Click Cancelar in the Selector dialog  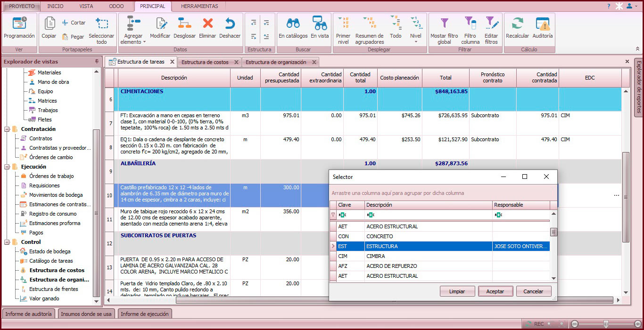pos(533,291)
